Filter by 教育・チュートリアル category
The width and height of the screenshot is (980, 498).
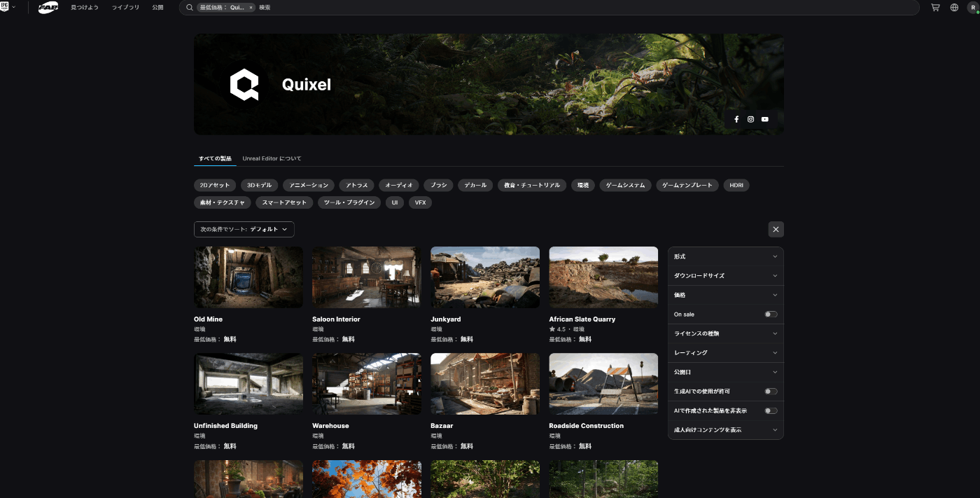(x=532, y=185)
